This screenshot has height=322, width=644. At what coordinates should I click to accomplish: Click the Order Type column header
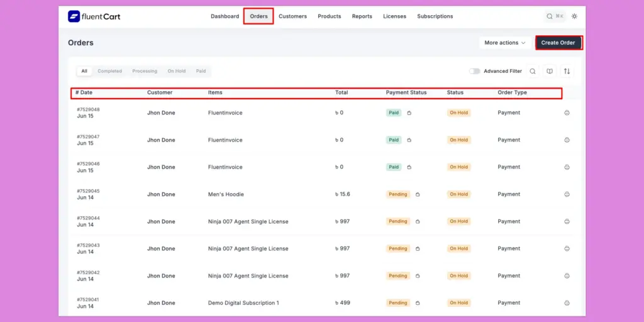click(512, 92)
